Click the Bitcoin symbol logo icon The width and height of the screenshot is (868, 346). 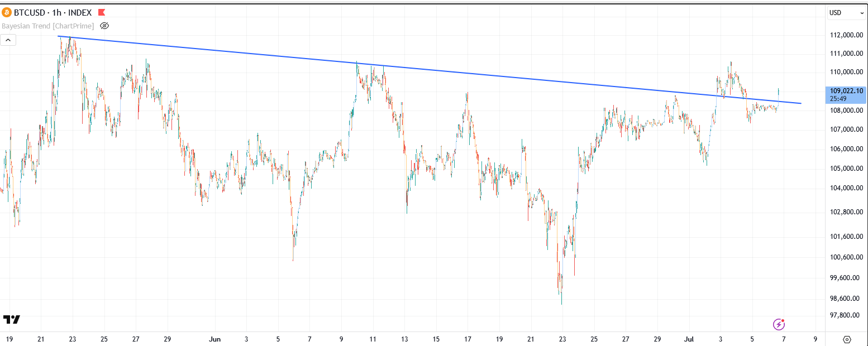pyautogui.click(x=7, y=12)
